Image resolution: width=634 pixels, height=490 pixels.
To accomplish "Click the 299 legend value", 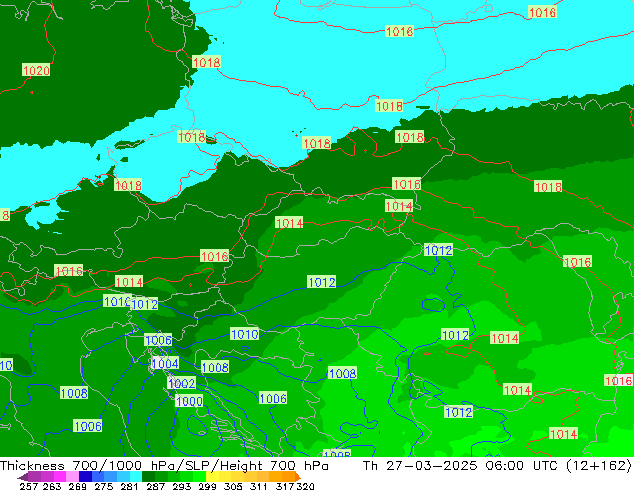I will [x=207, y=486].
